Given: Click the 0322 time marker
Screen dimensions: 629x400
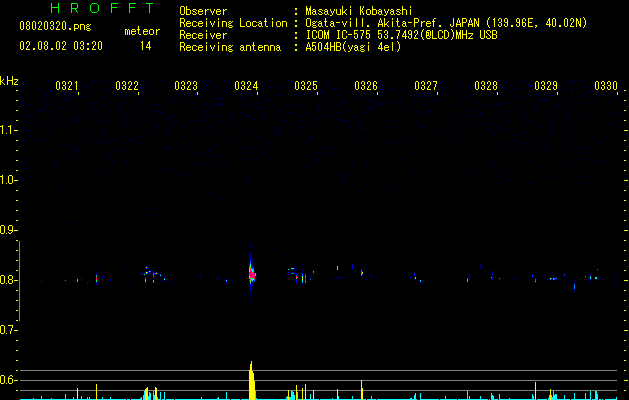Looking at the screenshot, I should (127, 86).
